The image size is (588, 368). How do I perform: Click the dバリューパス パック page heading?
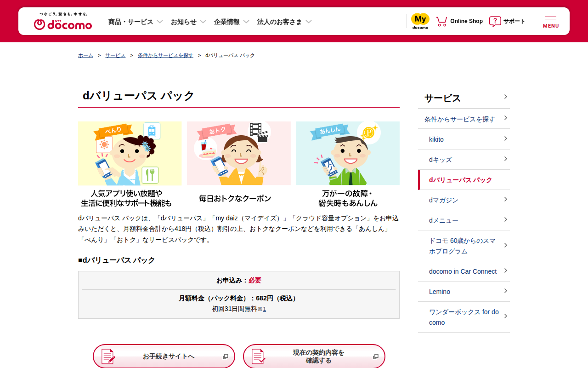[138, 96]
